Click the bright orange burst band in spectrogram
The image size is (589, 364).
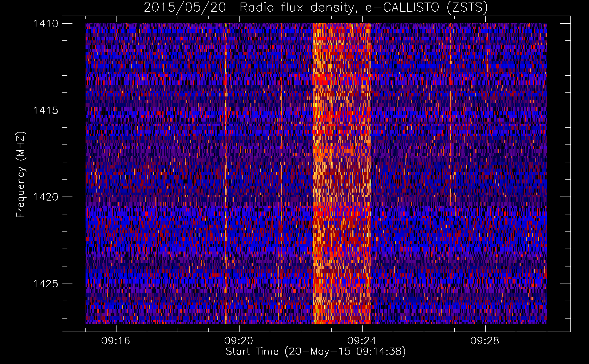pyautogui.click(x=341, y=174)
